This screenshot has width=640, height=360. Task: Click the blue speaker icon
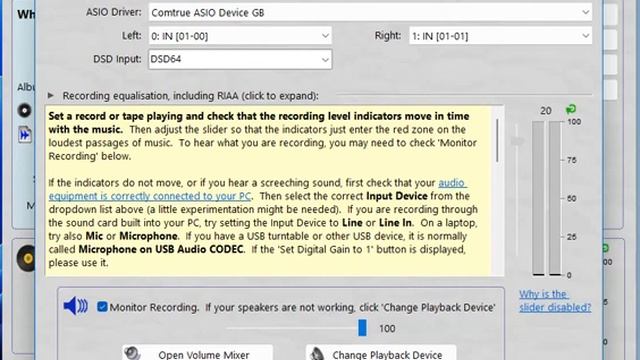click(76, 306)
